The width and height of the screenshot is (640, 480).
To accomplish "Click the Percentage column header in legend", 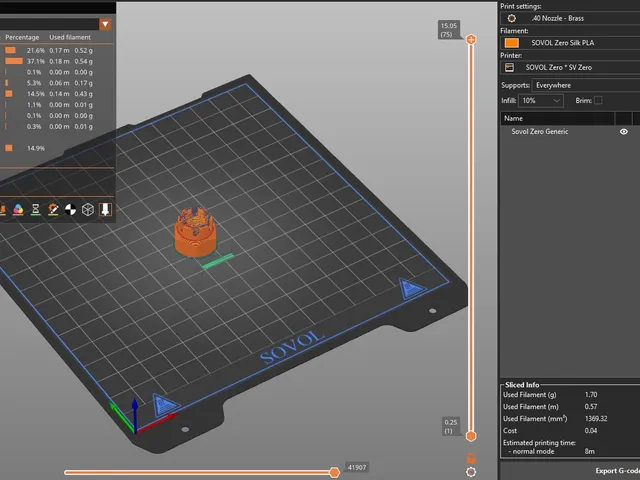I will pos(22,37).
